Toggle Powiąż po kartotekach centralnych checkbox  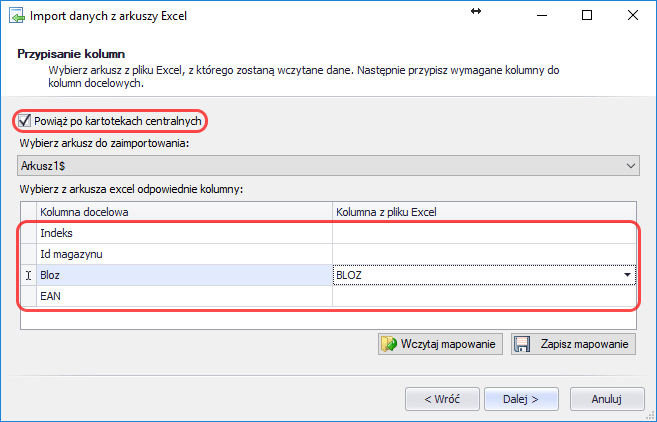[25, 121]
